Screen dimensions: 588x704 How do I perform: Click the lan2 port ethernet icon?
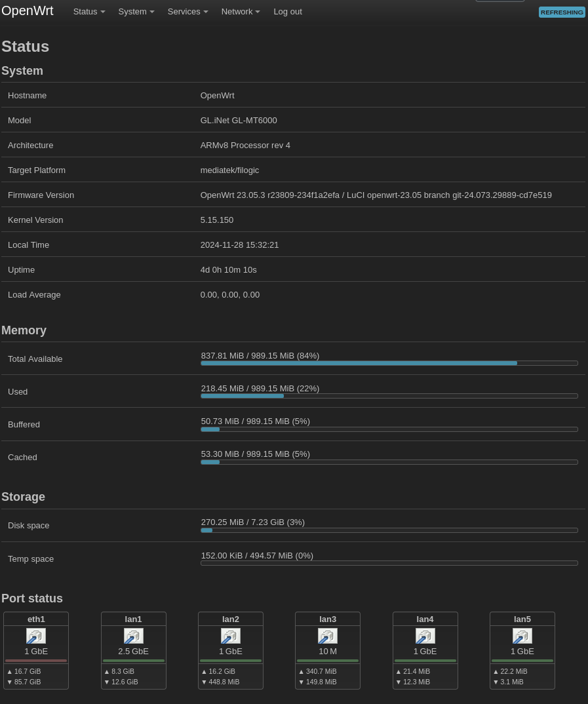[x=231, y=636]
